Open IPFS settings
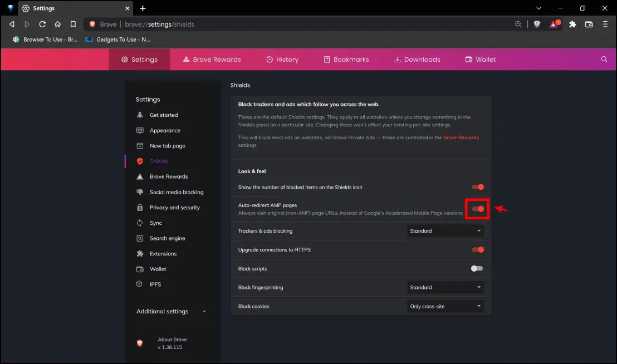Screen dimensions: 617x364 pos(155,284)
